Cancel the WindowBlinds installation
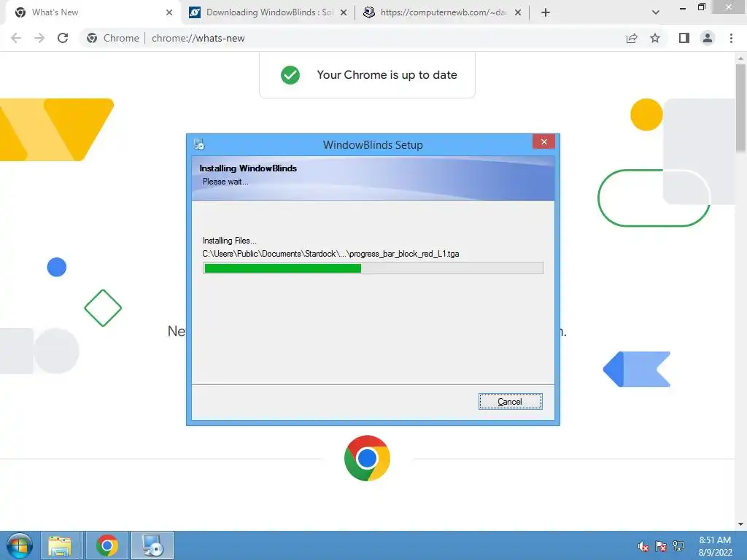 point(510,402)
